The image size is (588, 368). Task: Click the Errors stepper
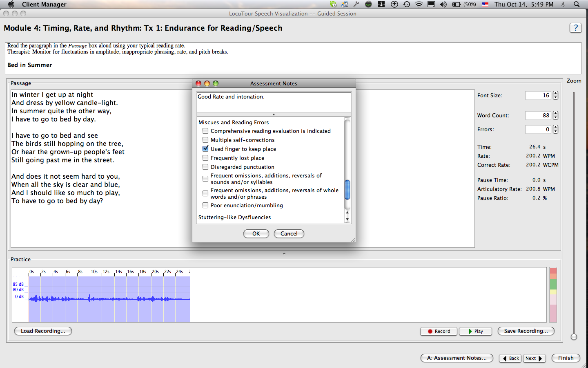[x=555, y=129]
